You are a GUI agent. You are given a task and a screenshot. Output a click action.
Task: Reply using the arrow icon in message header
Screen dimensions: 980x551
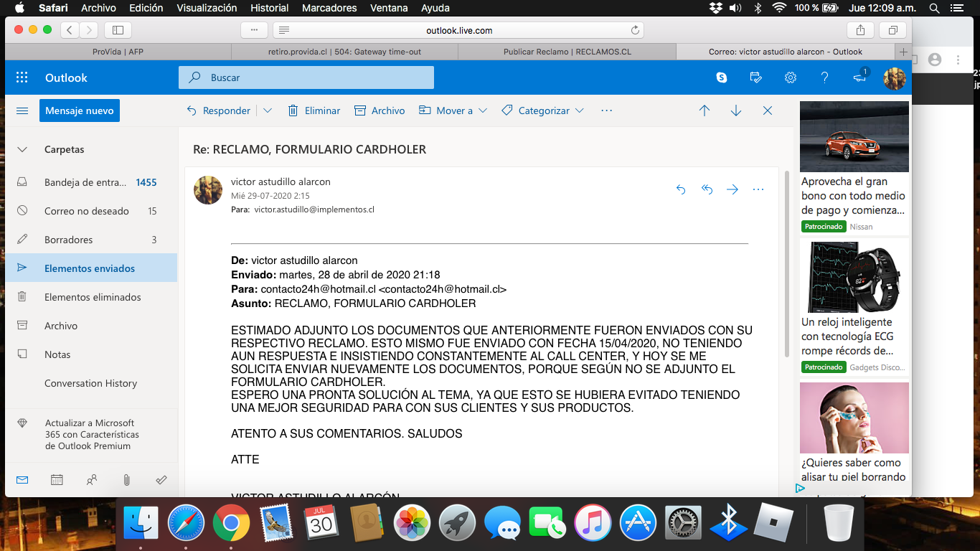tap(681, 189)
